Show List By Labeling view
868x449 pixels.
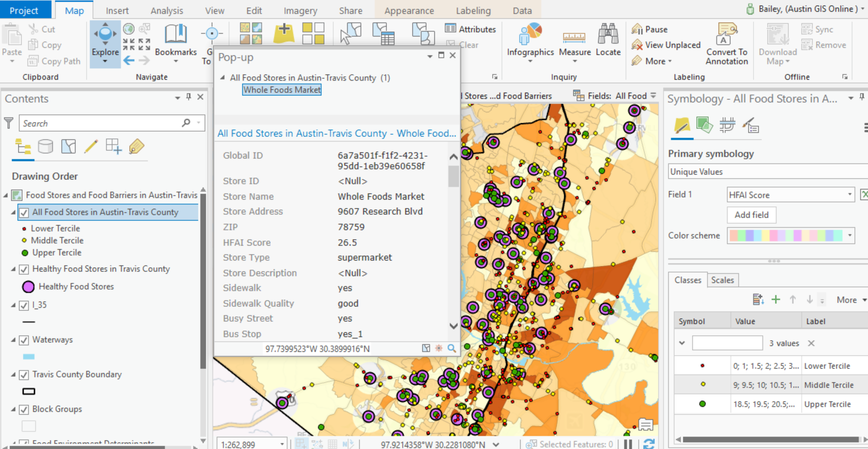point(137,147)
